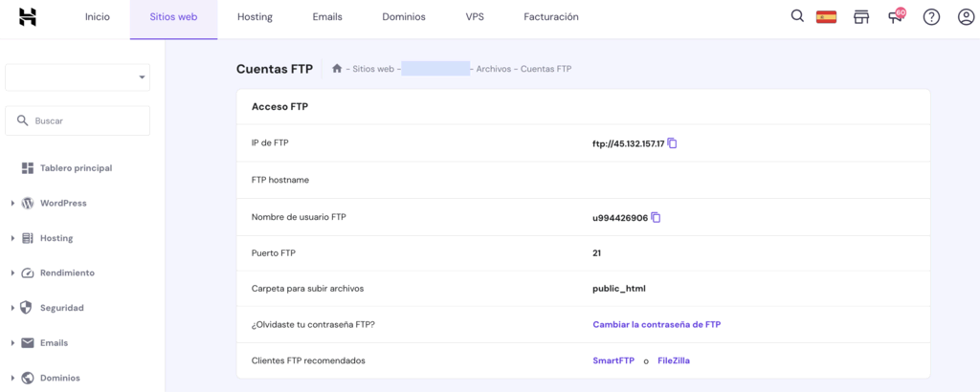Open Tablero principal in sidebar
The image size is (980, 392).
pyautogui.click(x=76, y=168)
